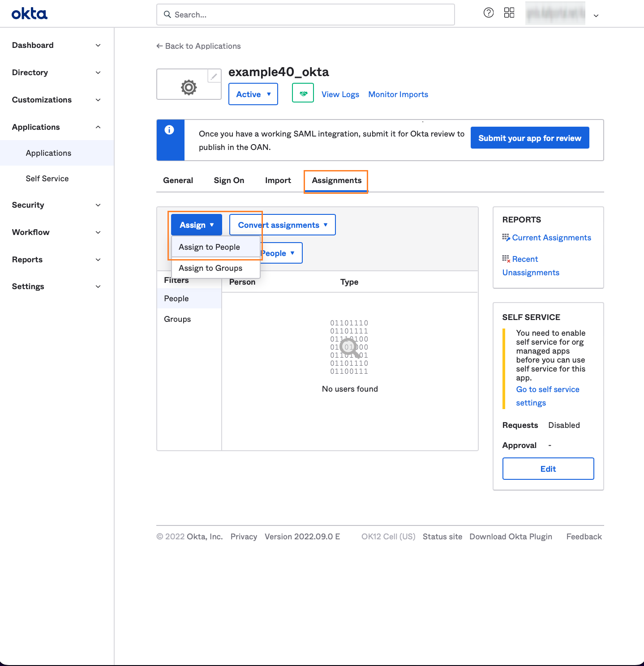Choose Assign to Groups
The height and width of the screenshot is (666, 644).
tap(216, 268)
